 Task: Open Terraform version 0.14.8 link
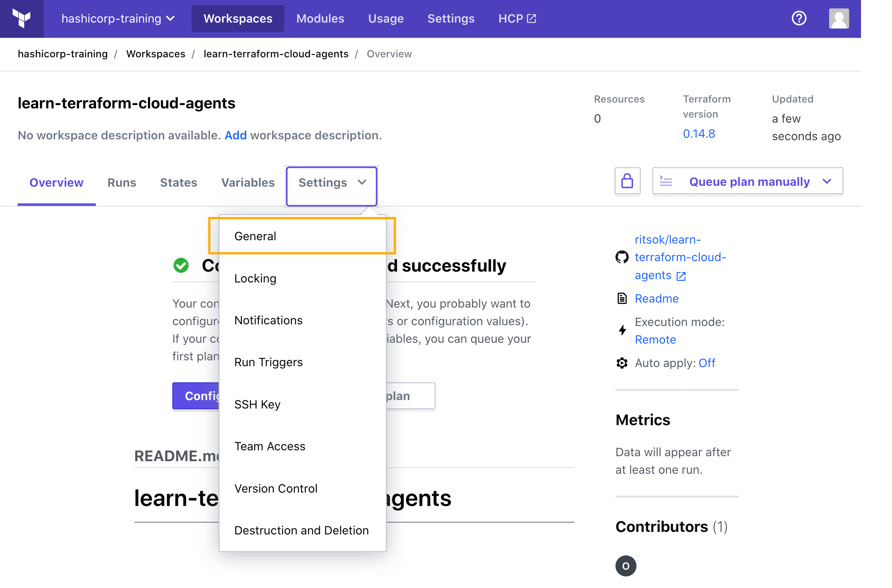699,134
